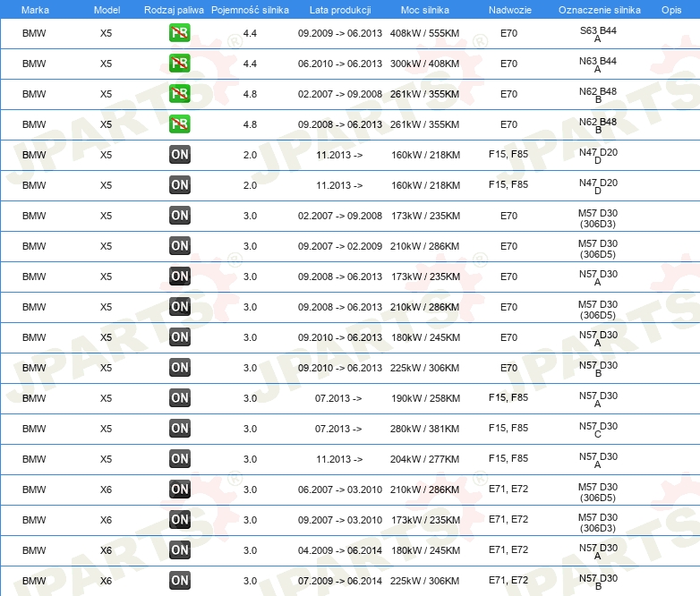
Task: Click production dates 07.2009 -> 06.2014
Action: click(340, 581)
